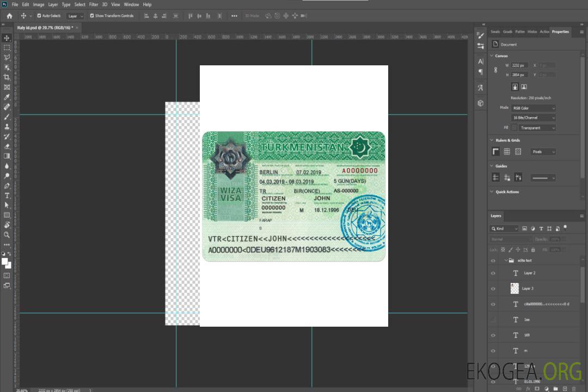This screenshot has width=588, height=392.
Task: Select the History Brush tool
Action: click(x=7, y=137)
